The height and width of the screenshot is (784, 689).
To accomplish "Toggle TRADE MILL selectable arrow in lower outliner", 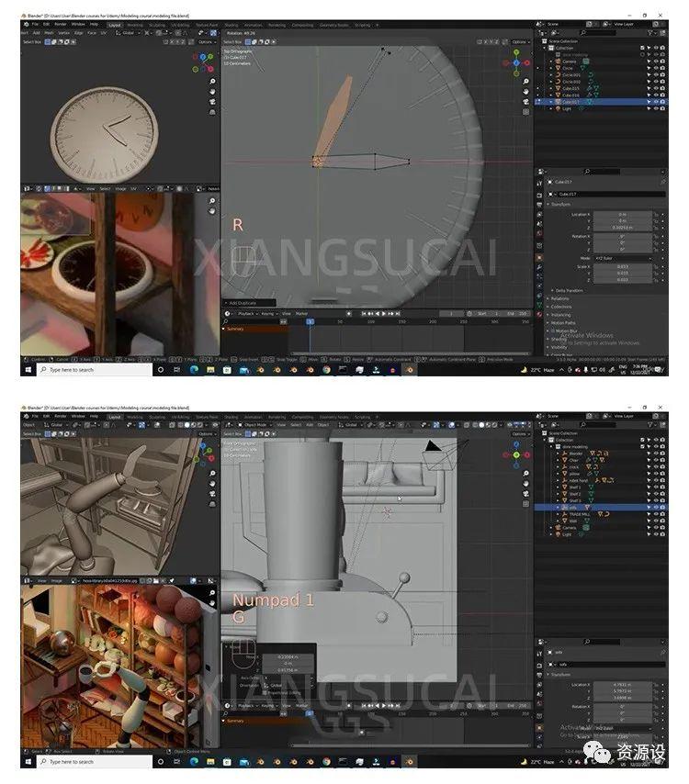I will (649, 514).
